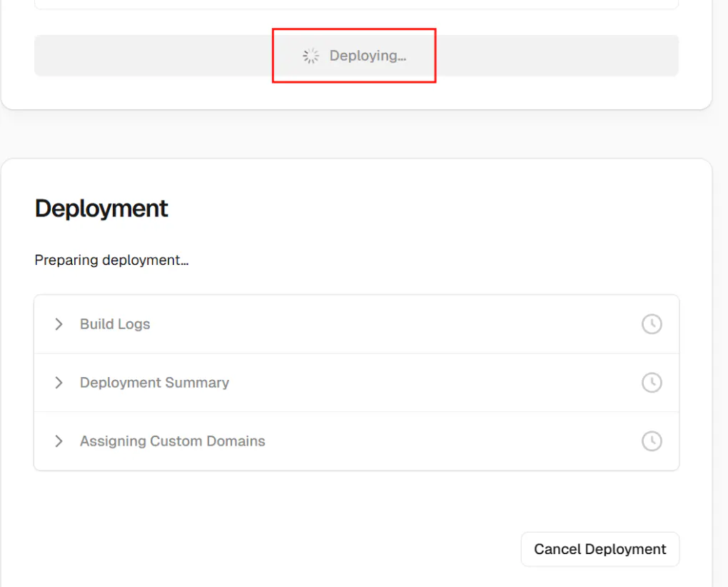Click the clock status icon for Deployment Summary

coord(652,383)
